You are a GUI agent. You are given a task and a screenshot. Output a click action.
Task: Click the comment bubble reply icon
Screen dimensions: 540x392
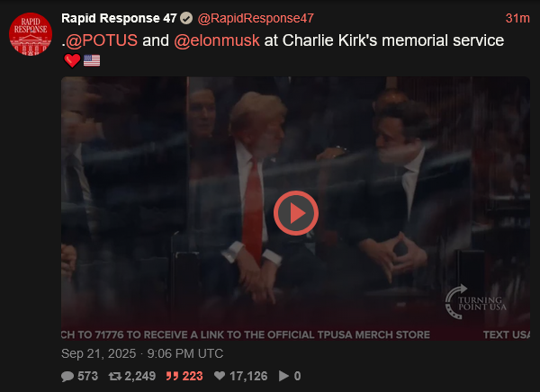tap(67, 376)
